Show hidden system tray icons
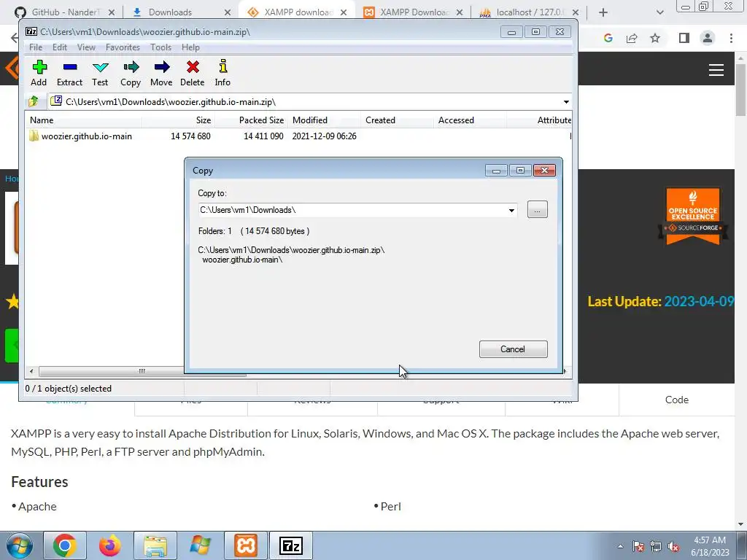The height and width of the screenshot is (560, 747). tap(620, 546)
